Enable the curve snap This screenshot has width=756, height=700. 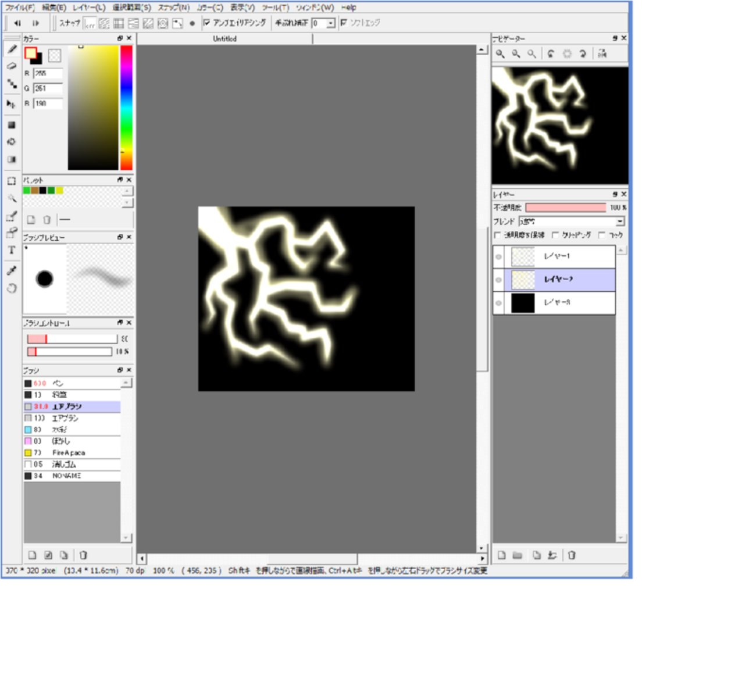[177, 23]
